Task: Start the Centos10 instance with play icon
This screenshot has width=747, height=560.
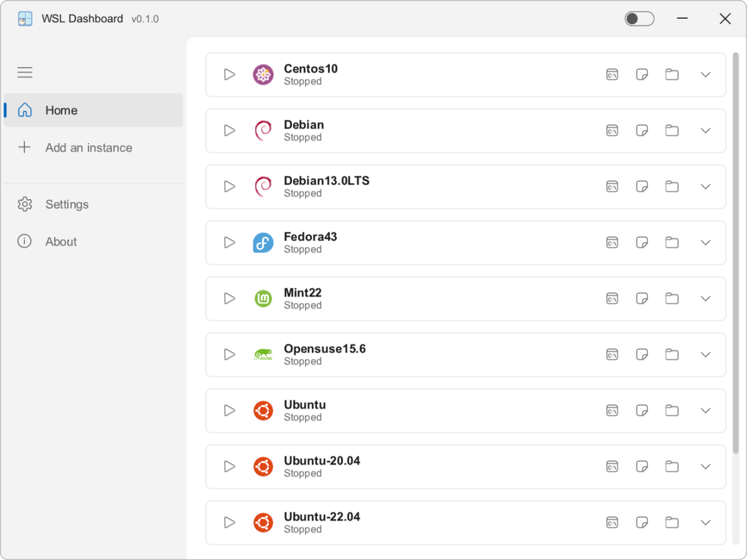Action: (x=230, y=75)
